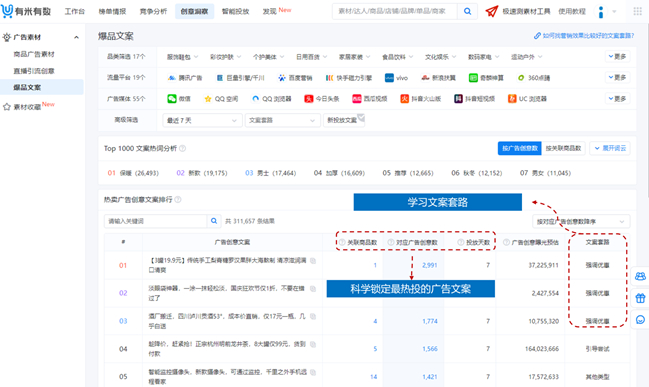
Task: Select the 抖音火山版 media
Action: [420, 99]
